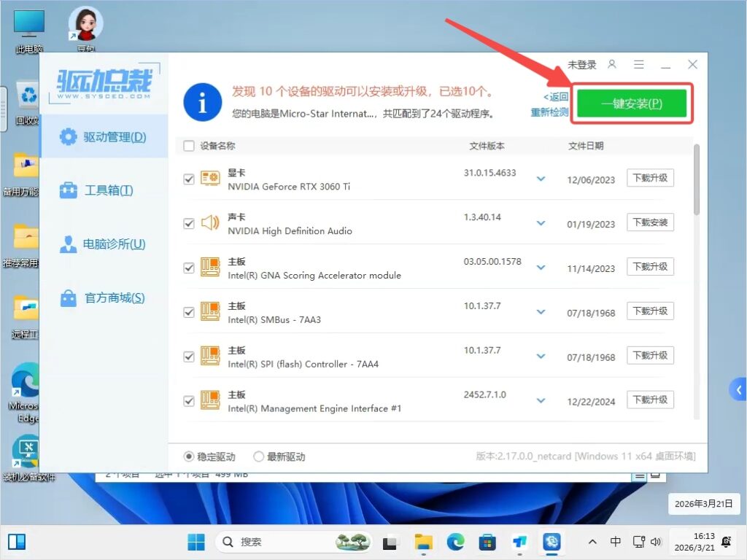Click the Windows Start button
The image size is (747, 560).
[196, 542]
